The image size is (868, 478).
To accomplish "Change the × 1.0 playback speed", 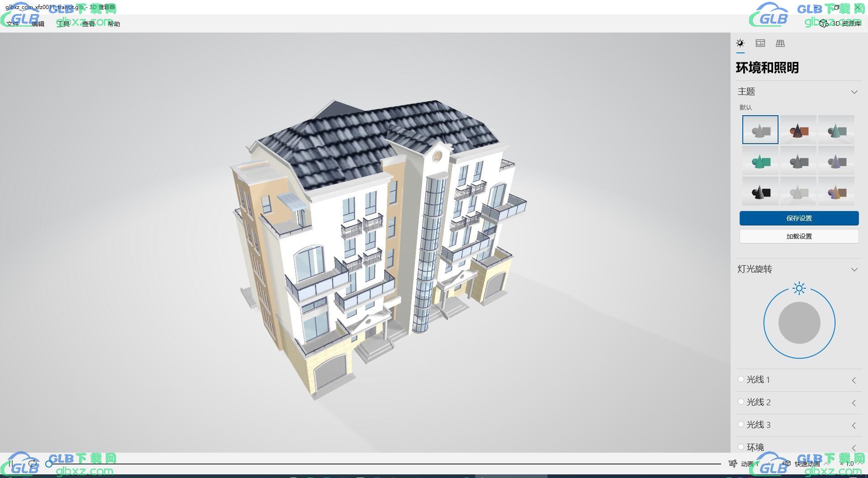I will tap(847, 464).
